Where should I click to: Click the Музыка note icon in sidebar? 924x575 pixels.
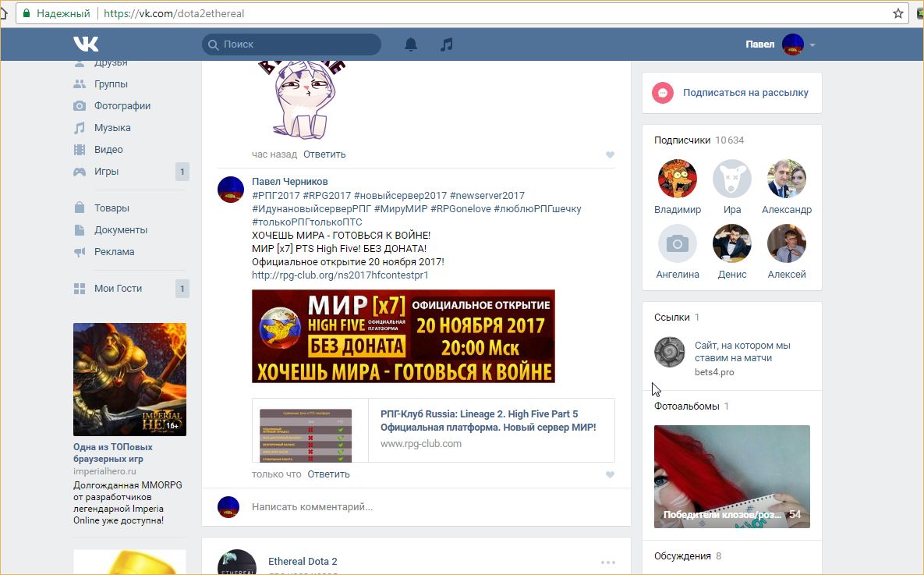click(x=80, y=127)
